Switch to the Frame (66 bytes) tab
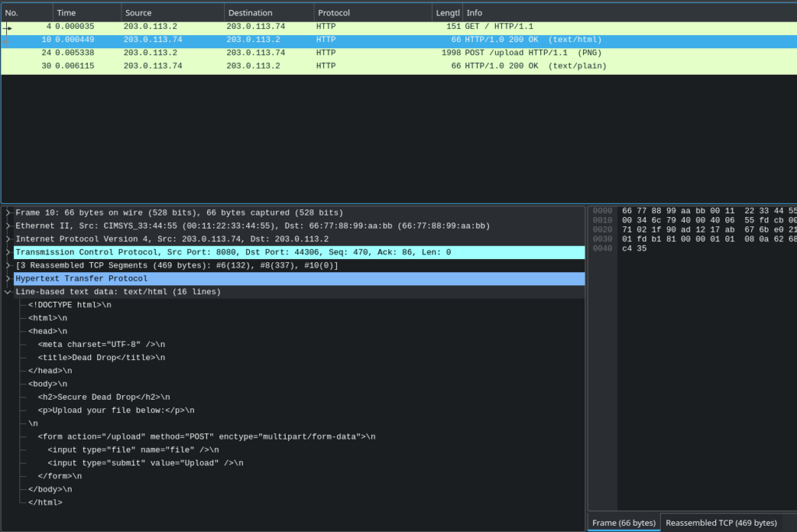797x532 pixels. 623,523
